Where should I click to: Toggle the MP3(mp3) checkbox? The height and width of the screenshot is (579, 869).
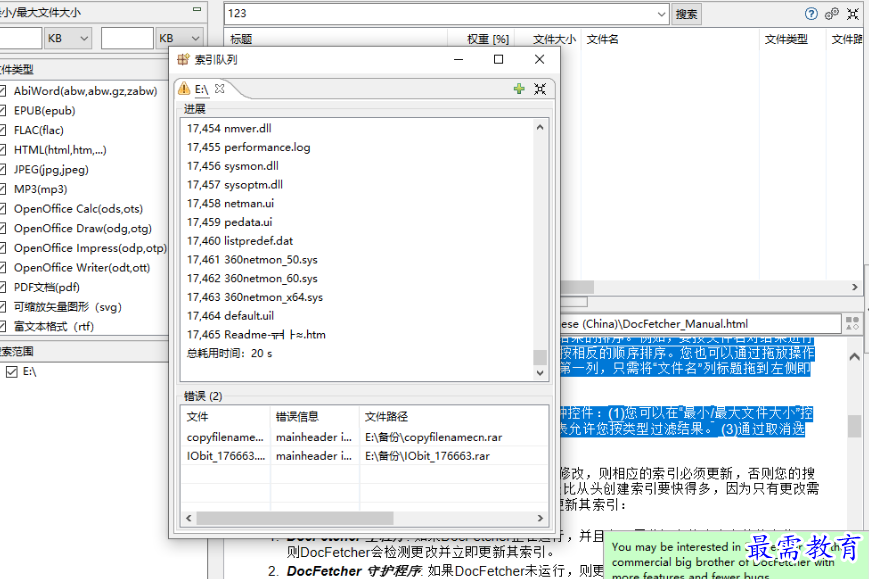(x=2, y=189)
